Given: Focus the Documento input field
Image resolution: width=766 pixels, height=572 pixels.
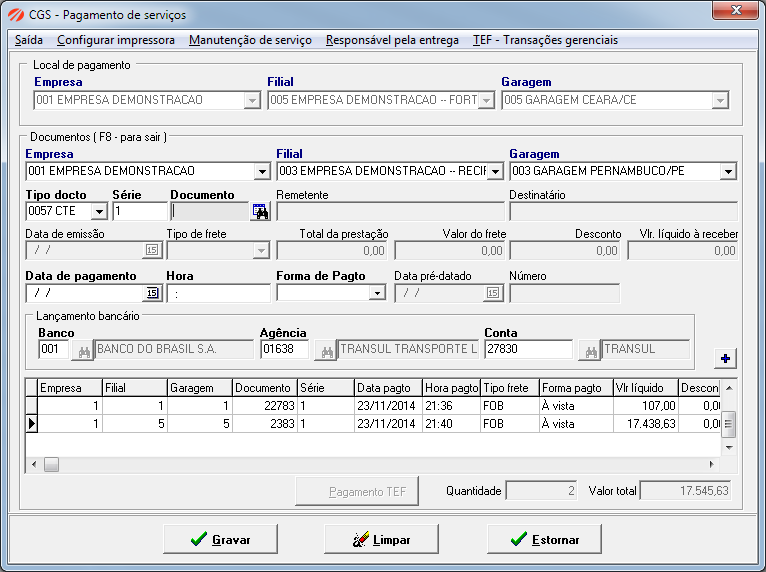Looking at the screenshot, I should [210, 212].
